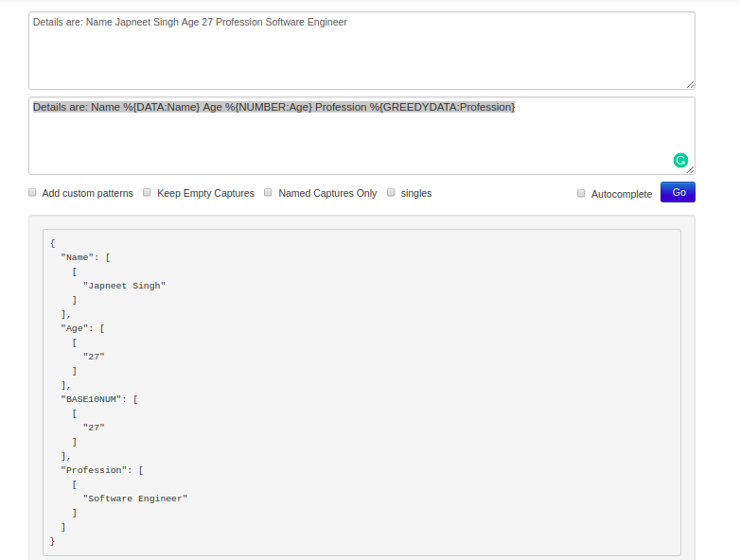Screen dimensions: 740x560
Task: Click the Keep Empty Captures label
Action: (205, 193)
